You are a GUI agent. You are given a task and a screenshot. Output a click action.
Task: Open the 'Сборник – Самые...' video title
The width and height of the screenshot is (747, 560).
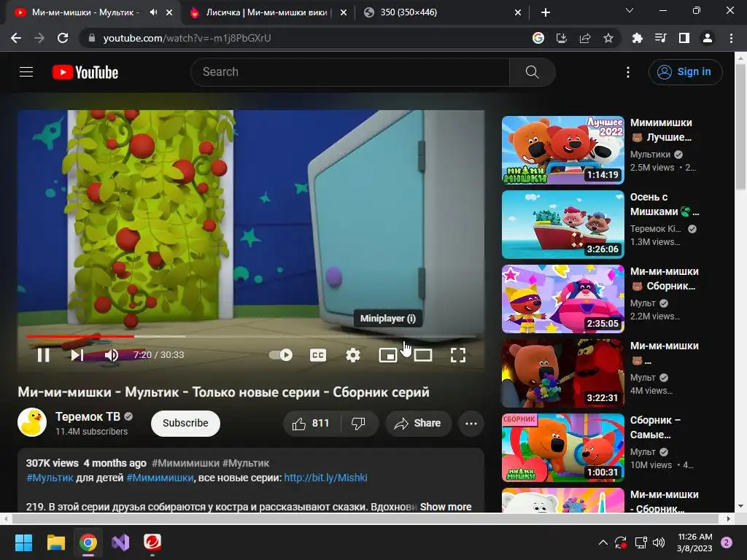[x=655, y=427]
